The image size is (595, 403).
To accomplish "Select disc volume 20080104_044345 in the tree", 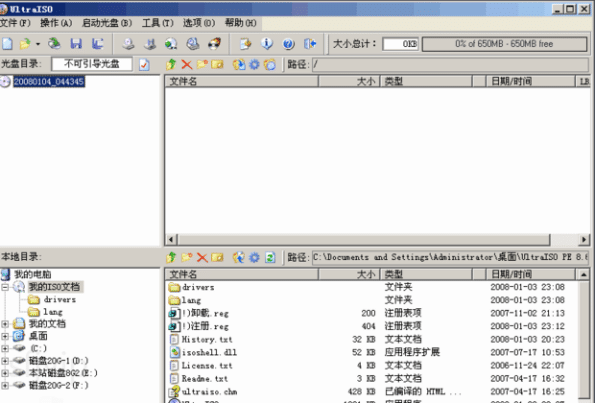I will (49, 82).
